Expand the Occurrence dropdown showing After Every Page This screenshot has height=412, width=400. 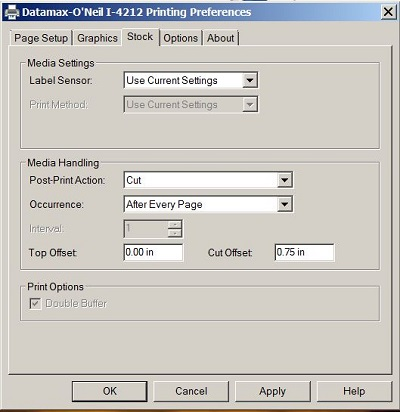(x=208, y=204)
